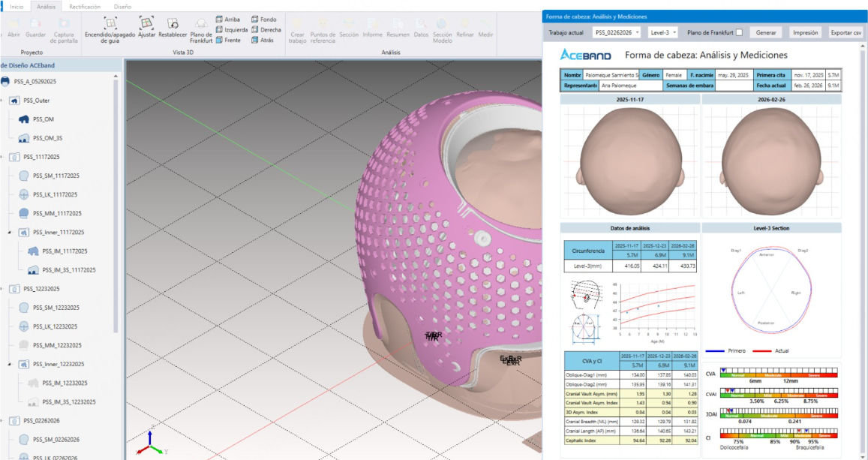Screen dimensions: 868x460
Task: Open the Diseño ribbon tab
Action: [x=122, y=7]
